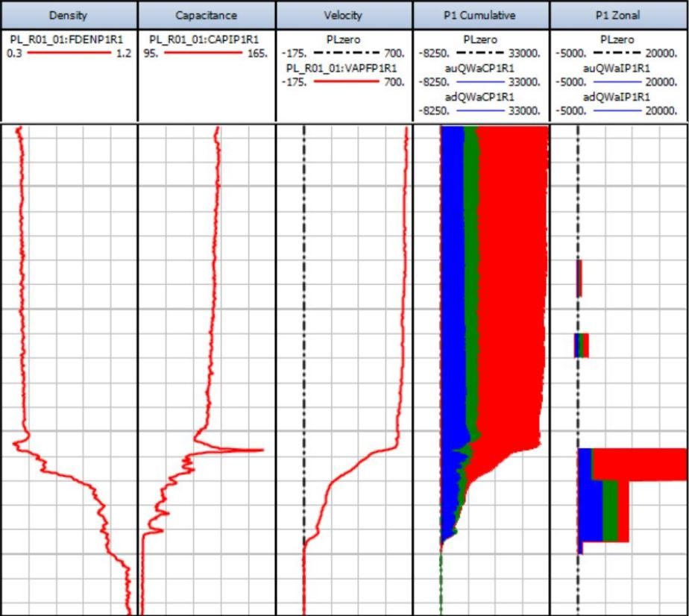The image size is (689, 616).
Task: Click the red FDENP1R1 legend line sample
Action: 69,53
